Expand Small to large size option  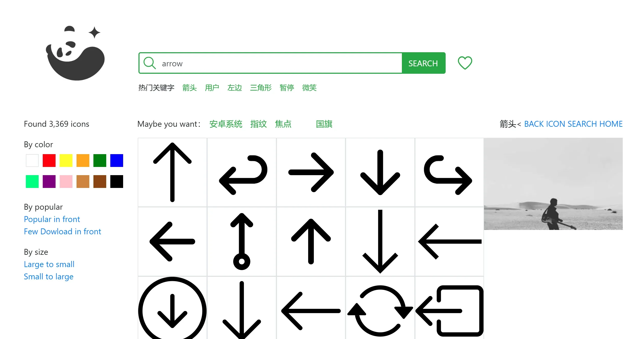point(49,276)
